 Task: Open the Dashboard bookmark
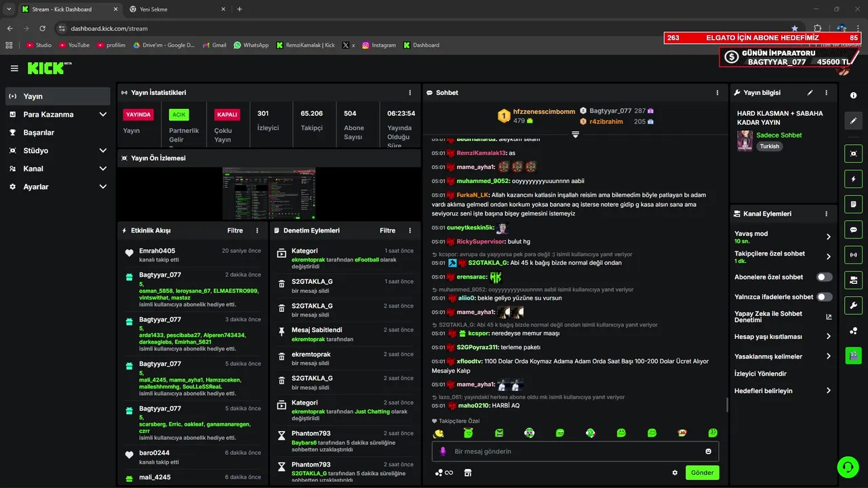(x=421, y=45)
